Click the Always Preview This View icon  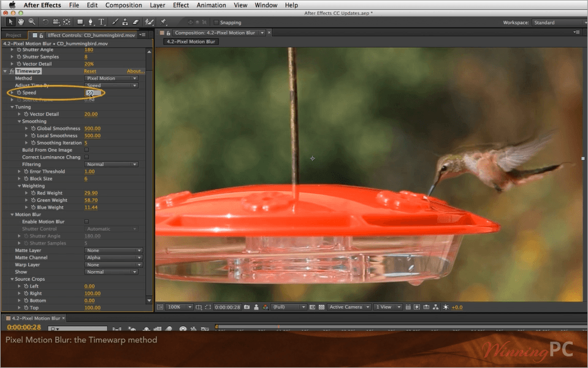(160, 307)
